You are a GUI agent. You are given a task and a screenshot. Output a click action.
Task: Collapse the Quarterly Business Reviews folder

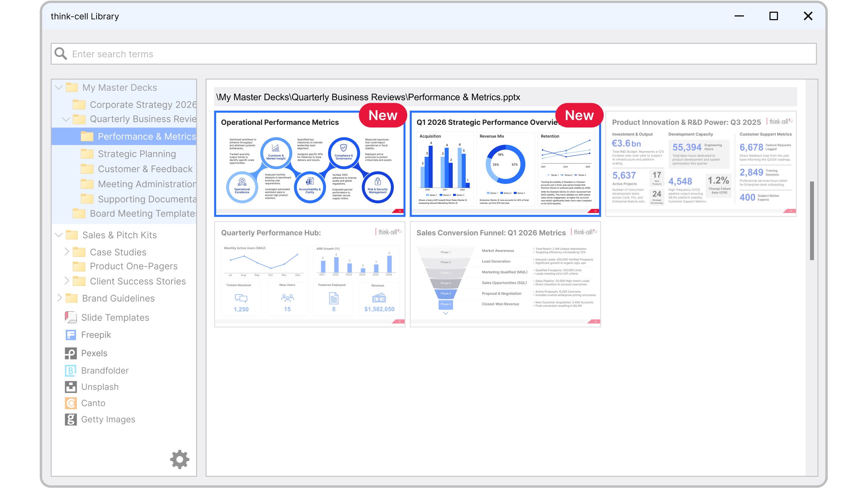66,119
